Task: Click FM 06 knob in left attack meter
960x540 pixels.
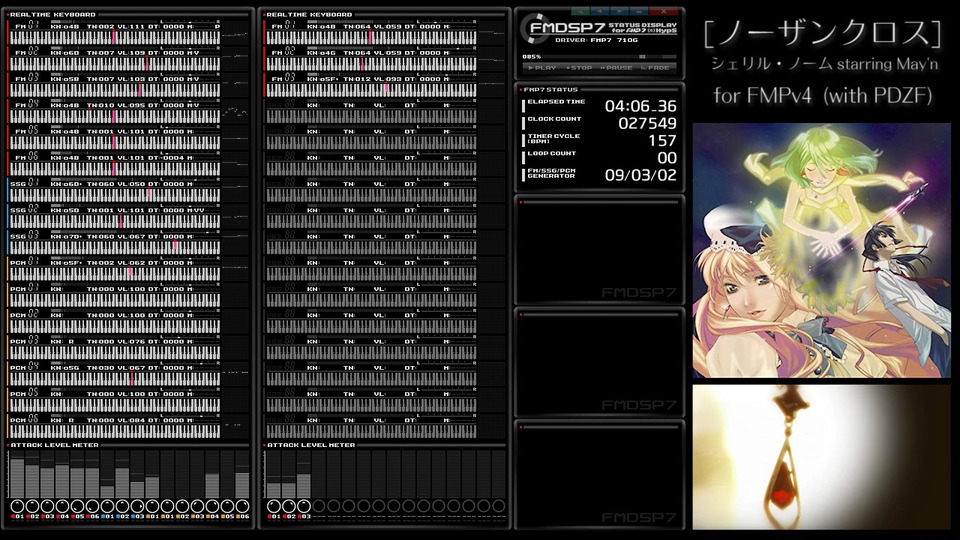Action: pos(92,506)
